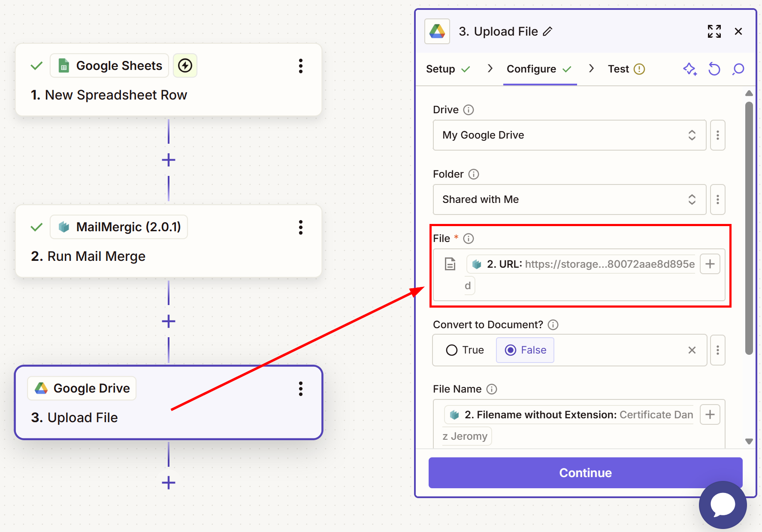Open the search icon in the panel toolbar
Image resolution: width=762 pixels, height=532 pixels.
[x=738, y=69]
